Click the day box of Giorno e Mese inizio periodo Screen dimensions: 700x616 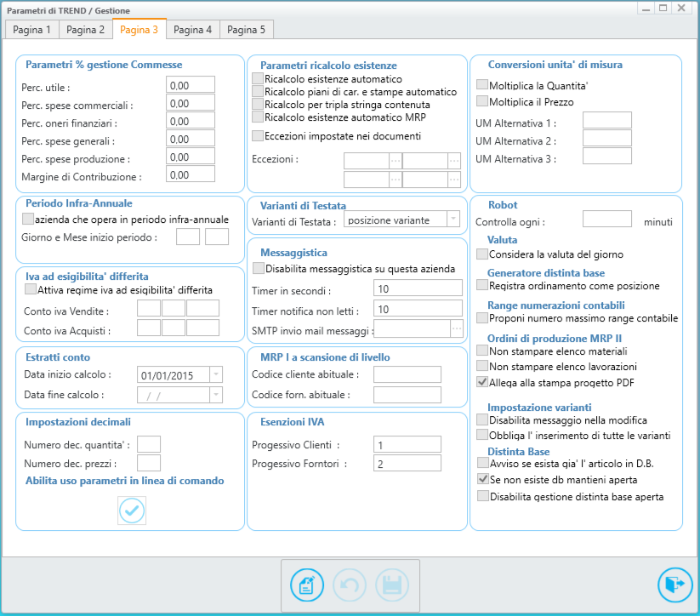tap(188, 237)
